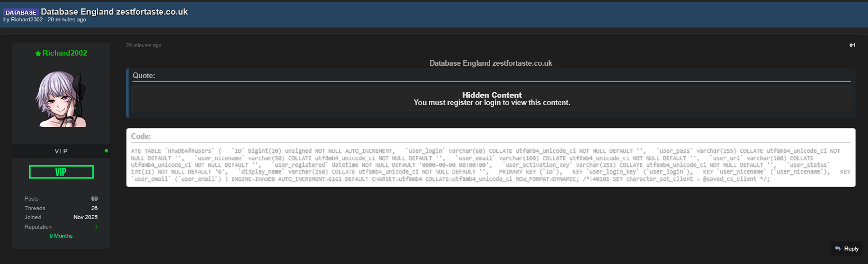Click the Threads count 26
This screenshot has width=868, height=264.
(x=94, y=208)
